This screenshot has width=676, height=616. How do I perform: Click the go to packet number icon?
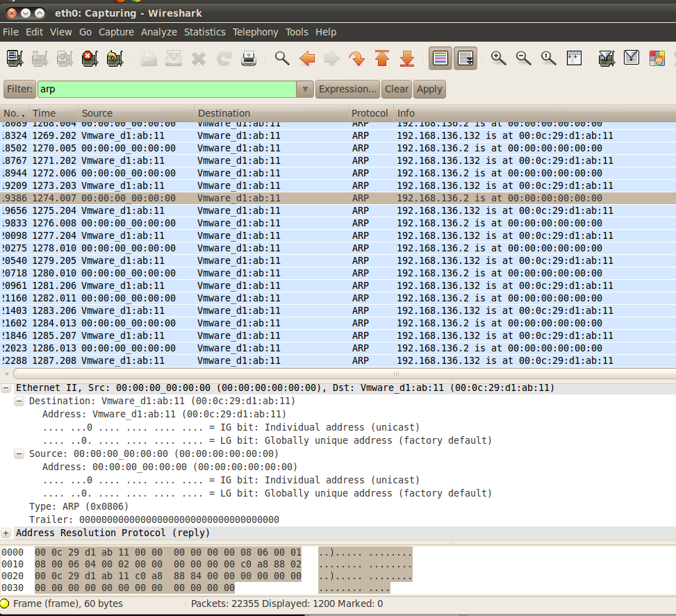pos(357,58)
